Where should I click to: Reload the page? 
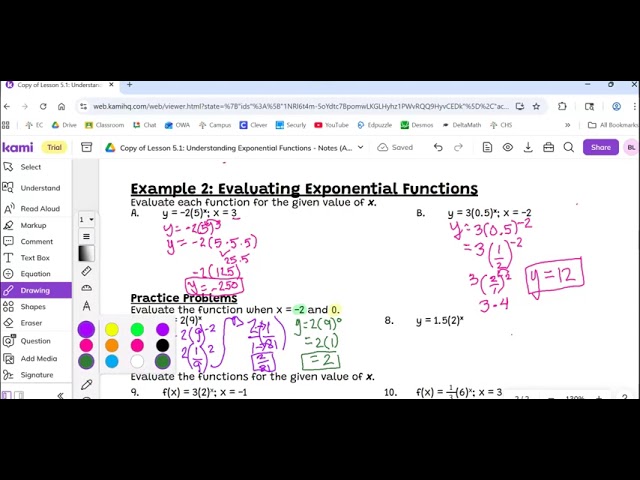(43, 107)
